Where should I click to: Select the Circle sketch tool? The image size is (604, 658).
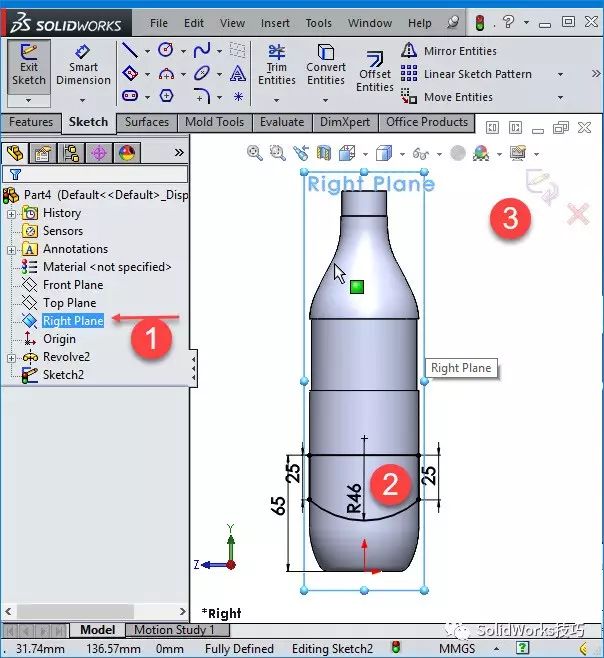[166, 50]
